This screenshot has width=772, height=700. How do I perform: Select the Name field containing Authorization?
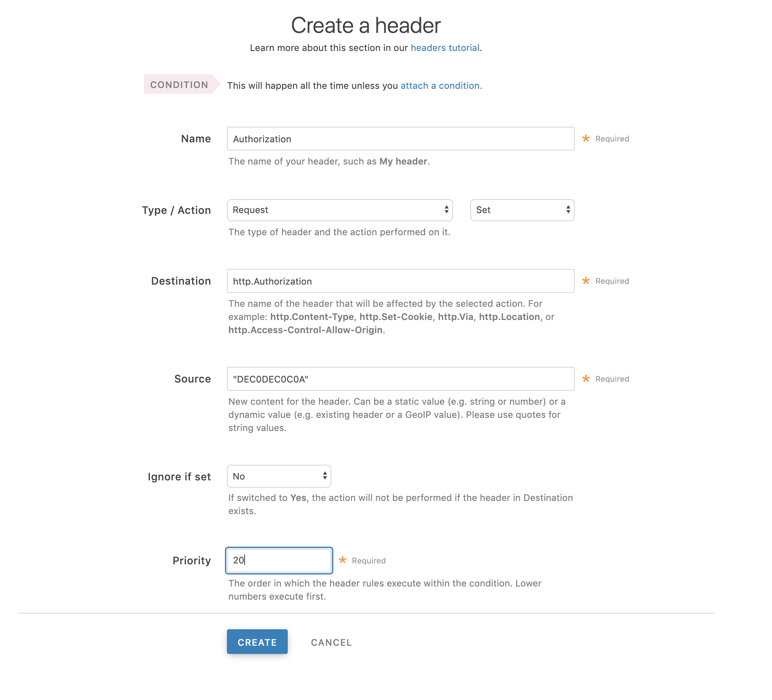(401, 139)
